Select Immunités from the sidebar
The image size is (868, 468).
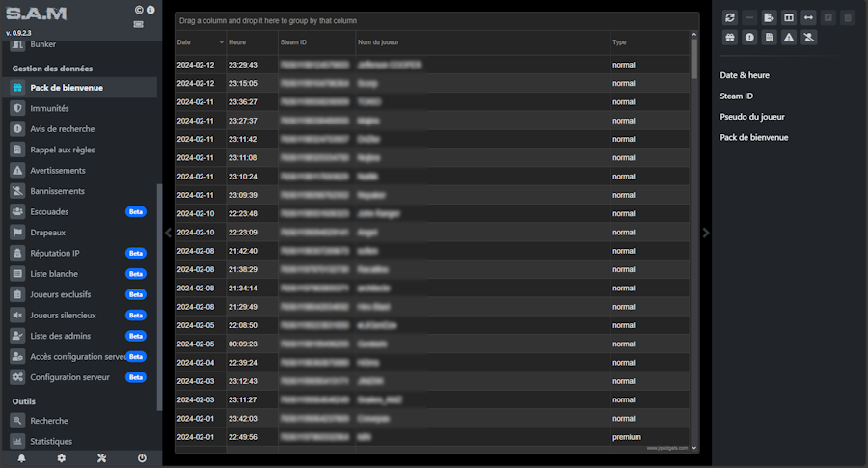pyautogui.click(x=50, y=108)
